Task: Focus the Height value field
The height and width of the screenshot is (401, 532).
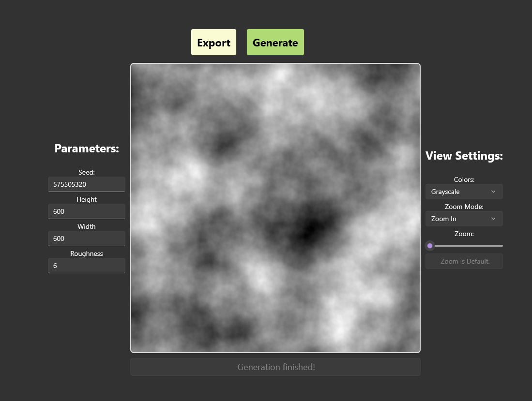Action: point(87,211)
